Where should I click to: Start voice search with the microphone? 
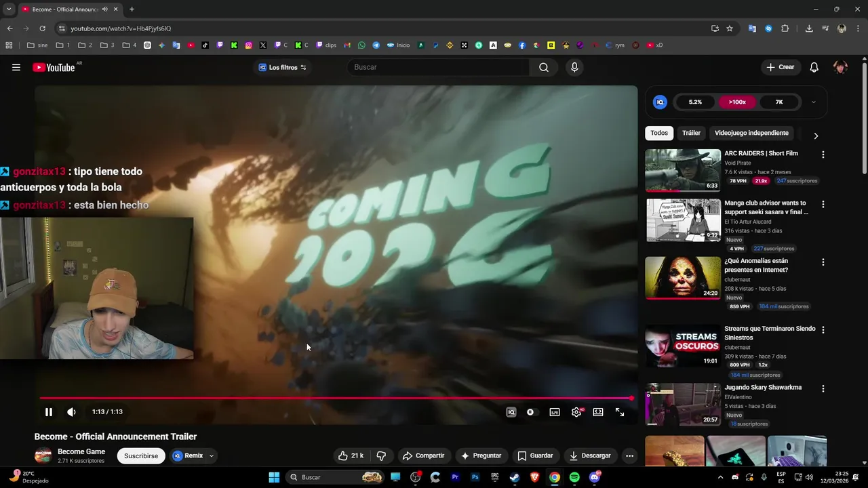(574, 67)
